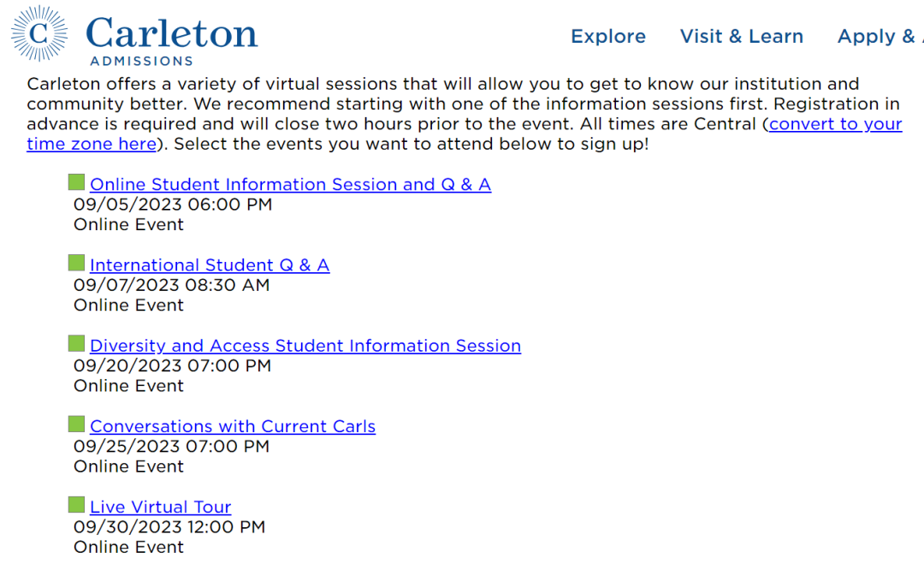Follow the convert to your time zone link

(x=836, y=124)
